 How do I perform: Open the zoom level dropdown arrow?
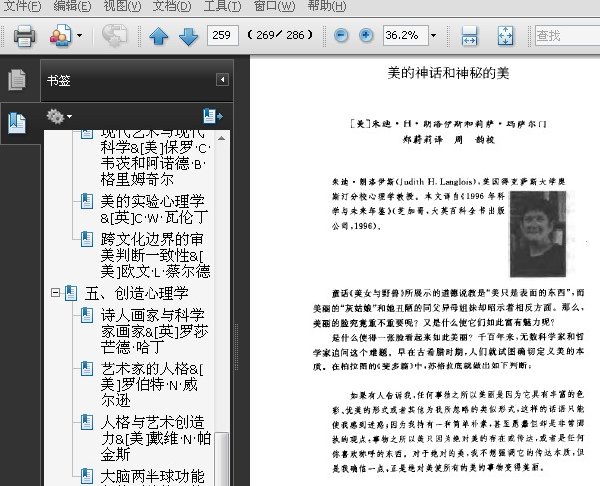[434, 36]
